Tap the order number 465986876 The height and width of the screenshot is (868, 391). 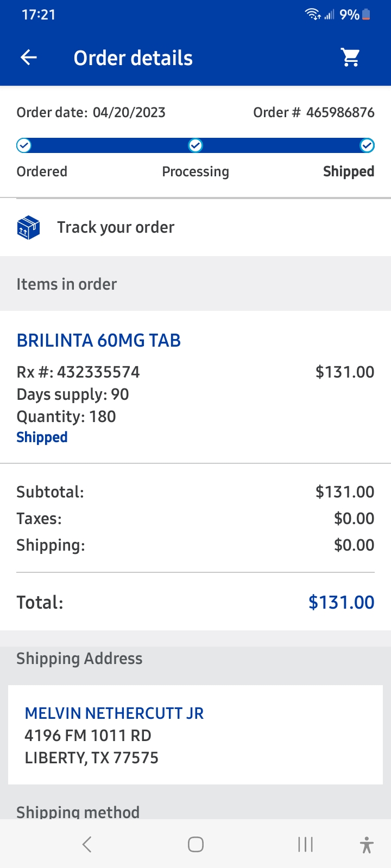(x=340, y=112)
